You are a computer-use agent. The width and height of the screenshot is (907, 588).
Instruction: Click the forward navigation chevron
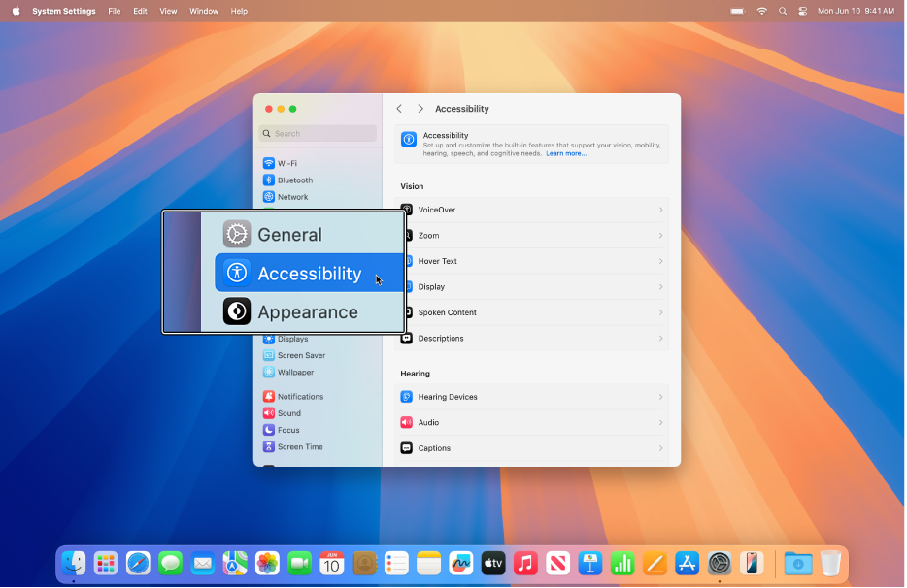420,109
